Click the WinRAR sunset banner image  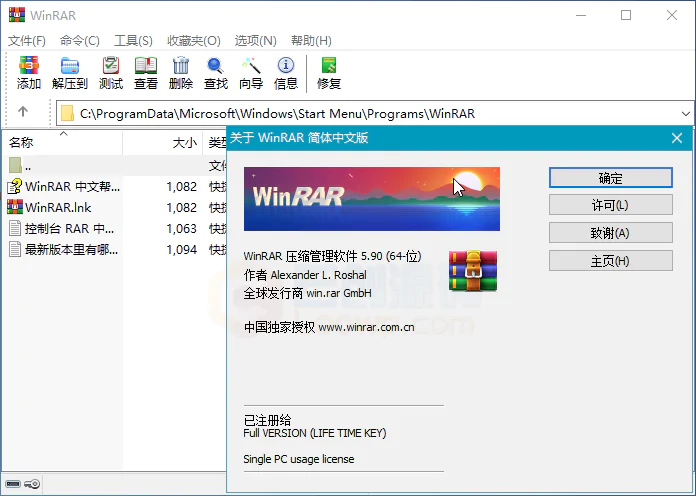(x=372, y=199)
